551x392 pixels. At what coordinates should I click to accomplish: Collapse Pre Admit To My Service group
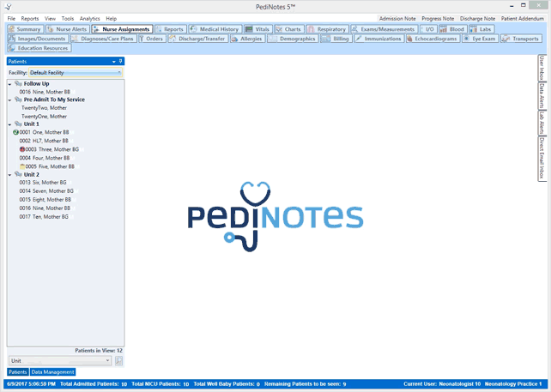(9, 100)
